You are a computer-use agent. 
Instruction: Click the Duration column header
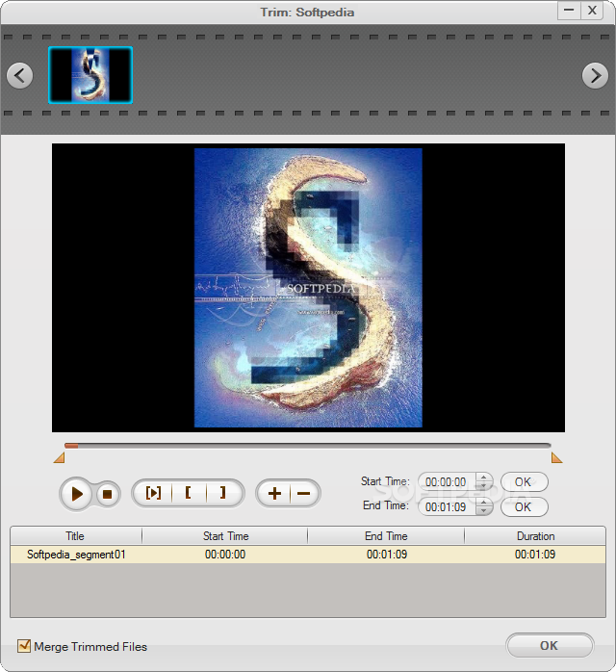click(535, 535)
